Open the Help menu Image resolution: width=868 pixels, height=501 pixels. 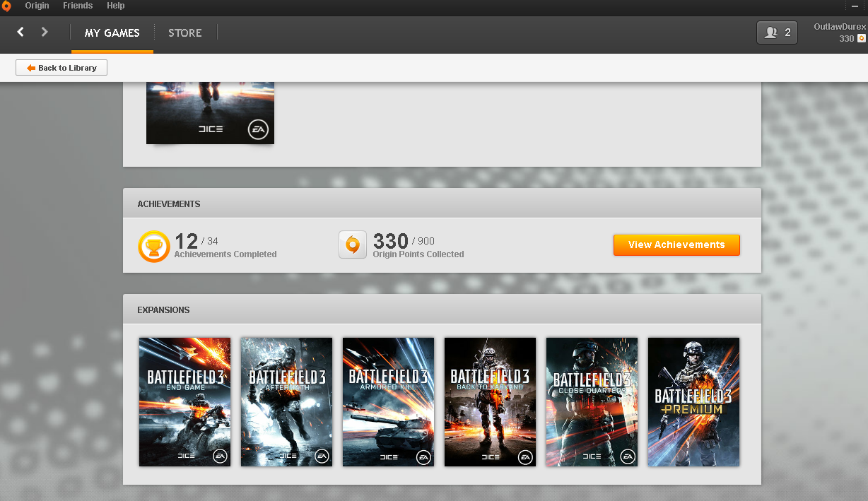(116, 6)
